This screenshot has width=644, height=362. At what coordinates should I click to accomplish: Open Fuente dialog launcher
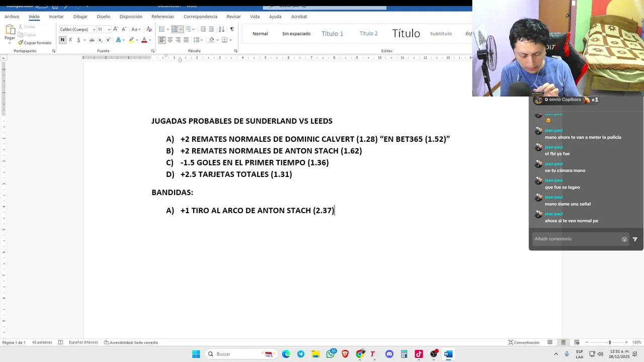[x=152, y=51]
